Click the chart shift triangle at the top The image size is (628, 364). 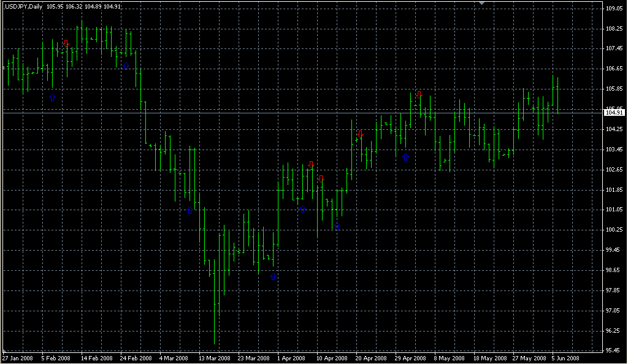pos(482,3)
